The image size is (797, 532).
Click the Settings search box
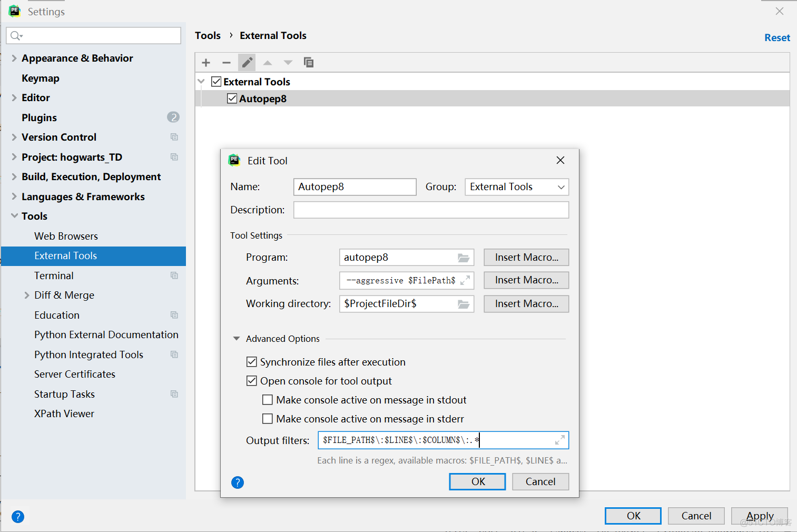(93, 36)
